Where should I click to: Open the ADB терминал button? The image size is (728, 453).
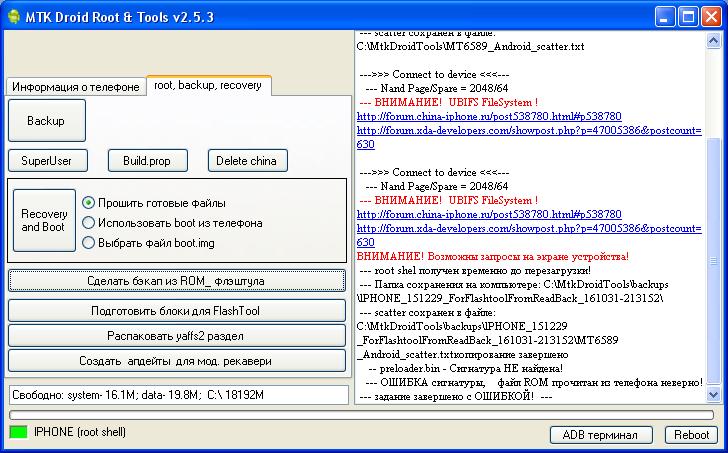click(x=600, y=435)
